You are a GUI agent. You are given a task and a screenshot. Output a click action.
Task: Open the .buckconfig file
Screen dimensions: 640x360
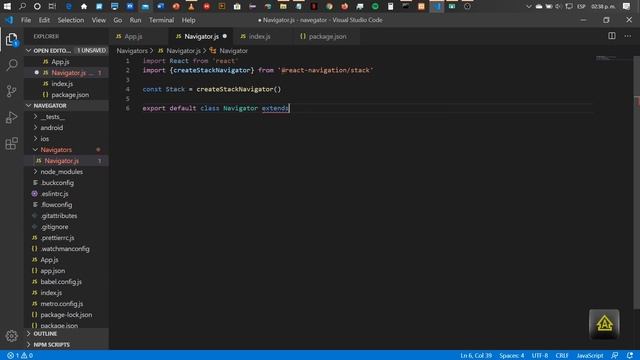[x=66, y=183]
